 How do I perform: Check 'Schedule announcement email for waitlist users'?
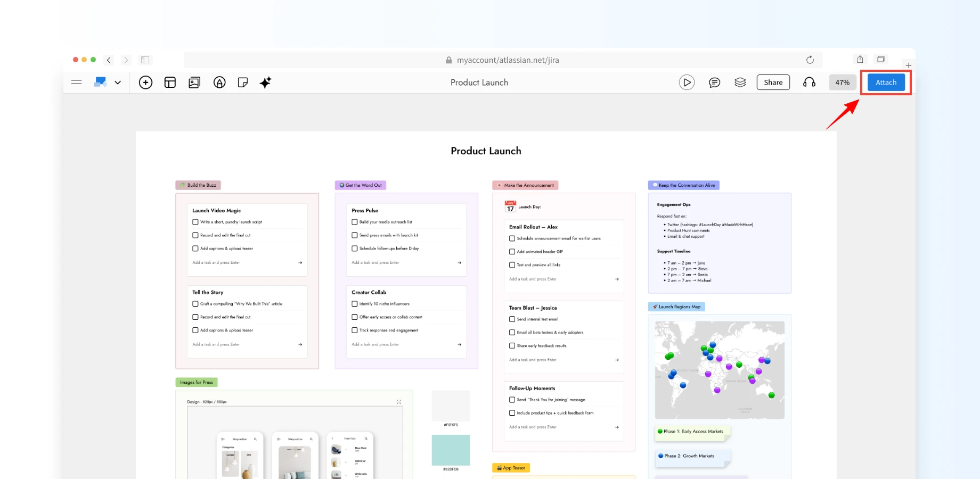(512, 238)
